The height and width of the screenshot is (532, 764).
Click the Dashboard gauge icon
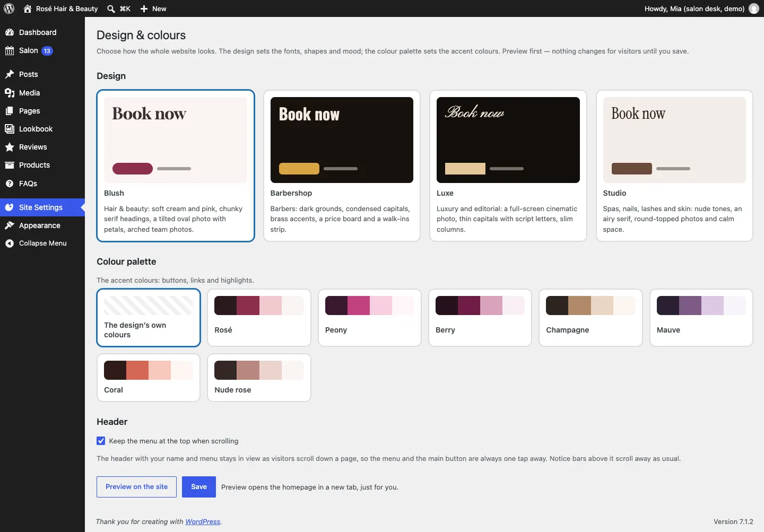coord(10,32)
